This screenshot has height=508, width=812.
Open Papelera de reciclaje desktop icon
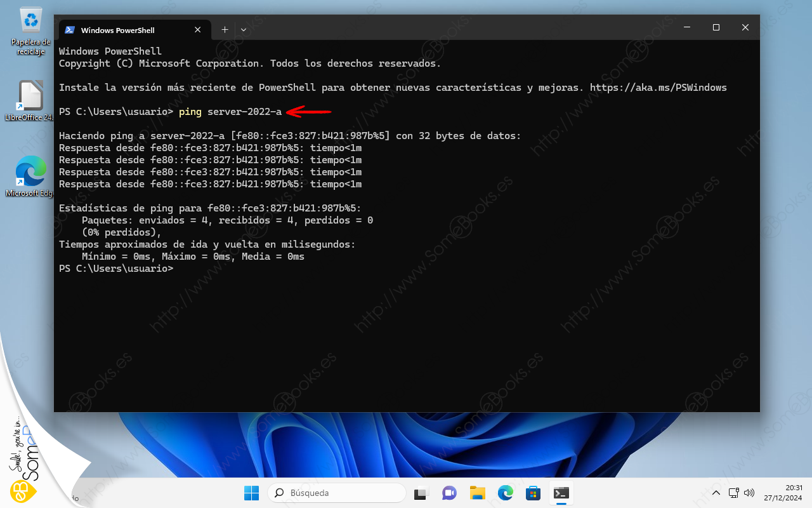[x=30, y=31]
